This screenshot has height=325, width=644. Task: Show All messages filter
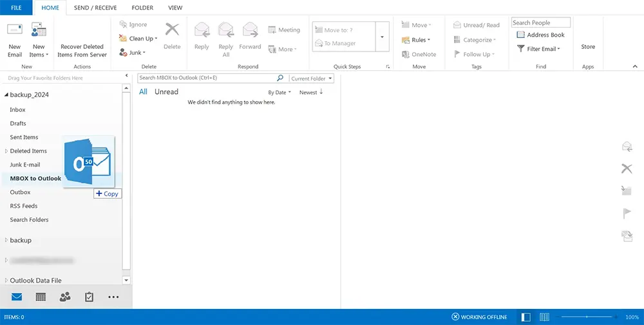(x=143, y=92)
